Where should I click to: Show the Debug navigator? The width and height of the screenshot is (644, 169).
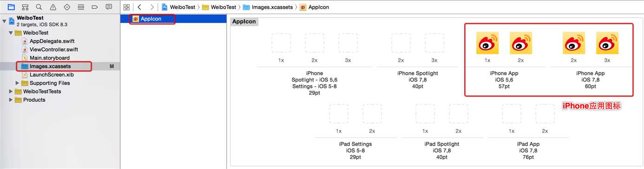click(81, 7)
